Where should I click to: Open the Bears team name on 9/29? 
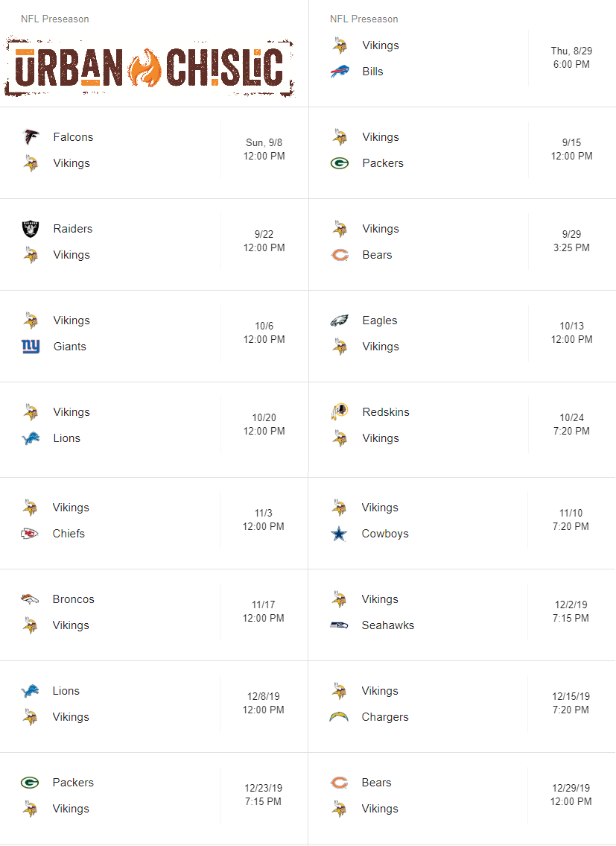point(377,255)
